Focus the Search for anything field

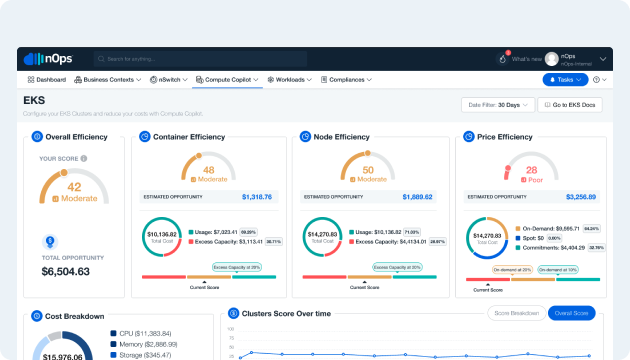[x=200, y=59]
